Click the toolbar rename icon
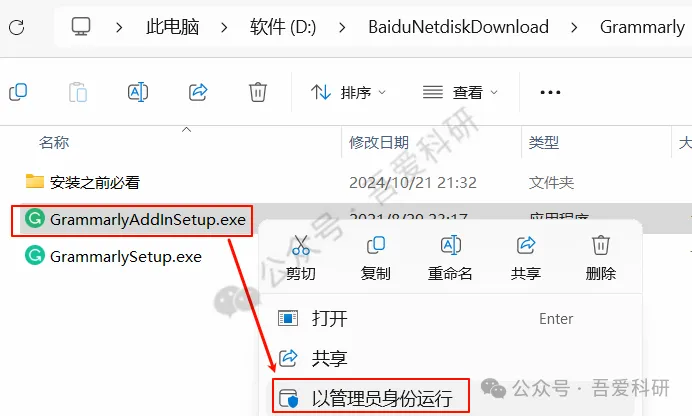 coord(138,92)
